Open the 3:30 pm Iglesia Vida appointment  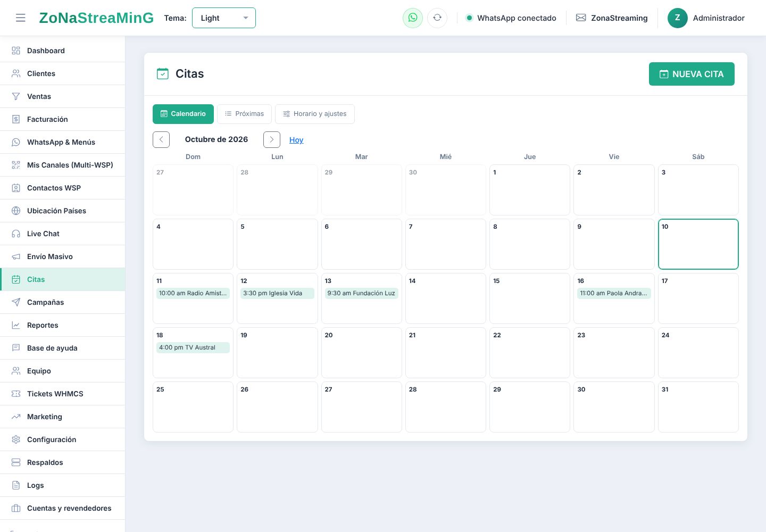click(277, 293)
